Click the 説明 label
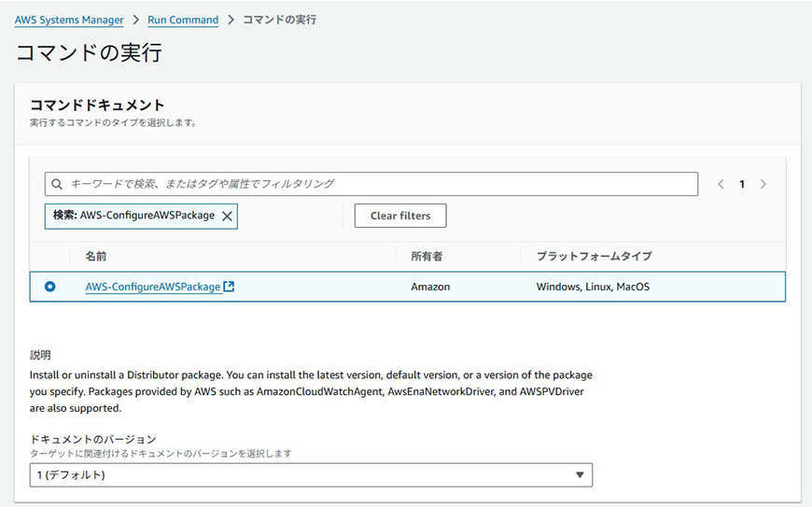The width and height of the screenshot is (812, 507). (x=40, y=355)
